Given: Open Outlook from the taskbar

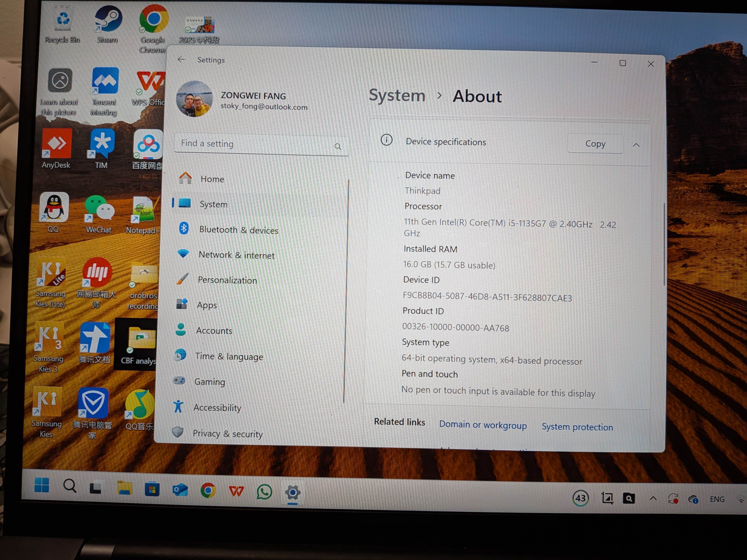Looking at the screenshot, I should tap(180, 490).
